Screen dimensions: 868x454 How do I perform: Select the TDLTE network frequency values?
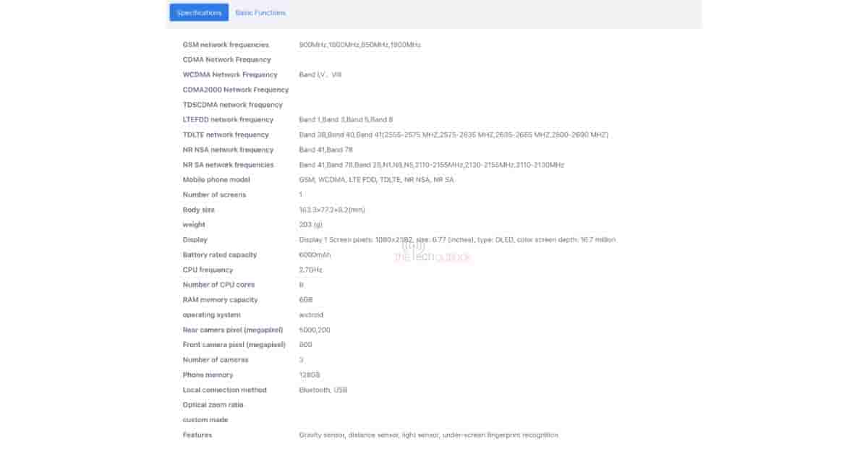pyautogui.click(x=453, y=134)
